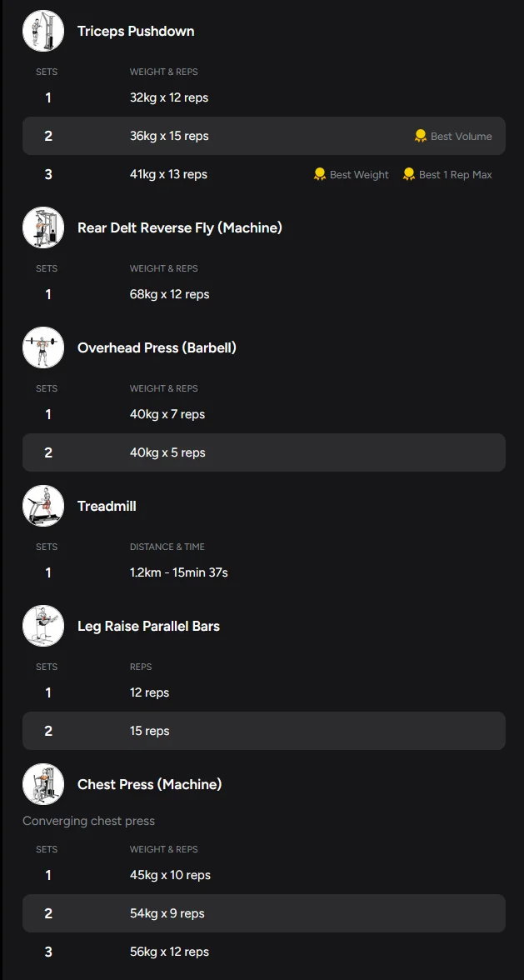
Task: Click the Best Weight medal icon
Action: (320, 174)
